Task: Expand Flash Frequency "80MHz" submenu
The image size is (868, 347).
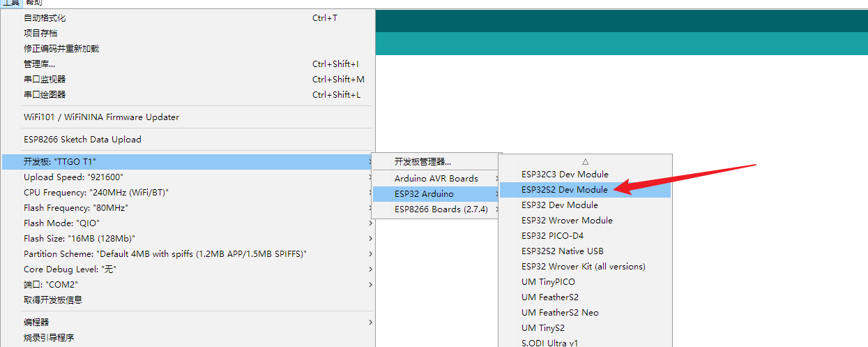Action: [188, 208]
